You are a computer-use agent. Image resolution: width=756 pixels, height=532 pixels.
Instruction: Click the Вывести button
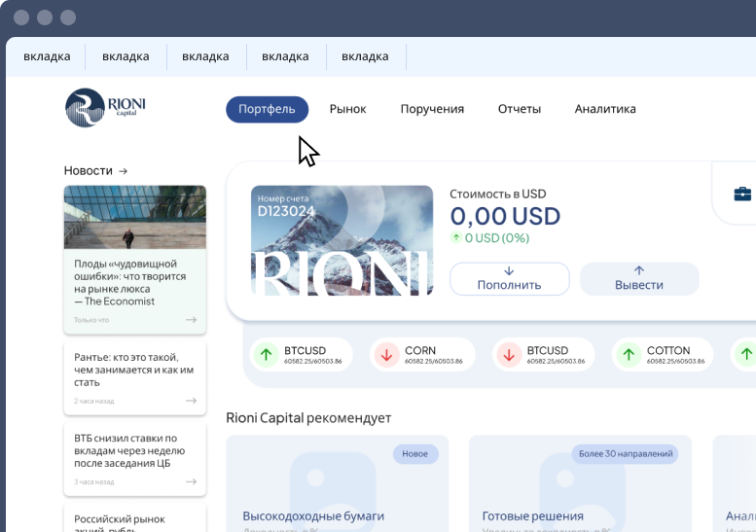pyautogui.click(x=639, y=279)
